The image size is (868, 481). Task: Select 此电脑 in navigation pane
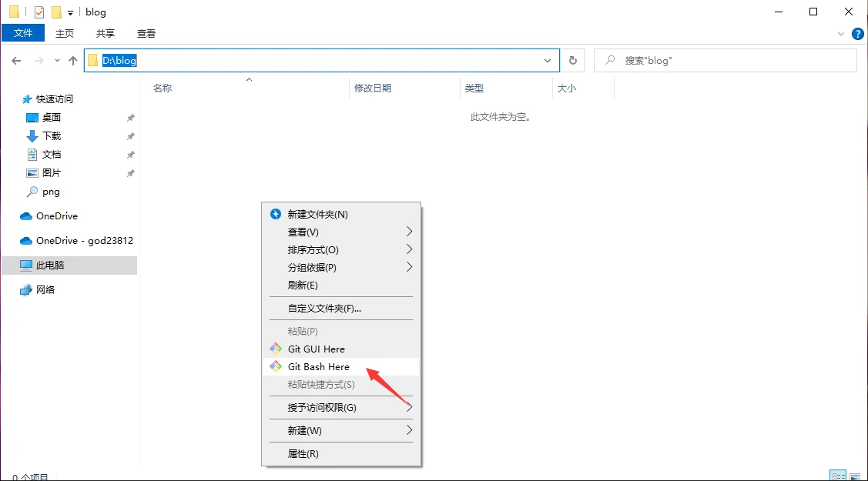point(50,266)
